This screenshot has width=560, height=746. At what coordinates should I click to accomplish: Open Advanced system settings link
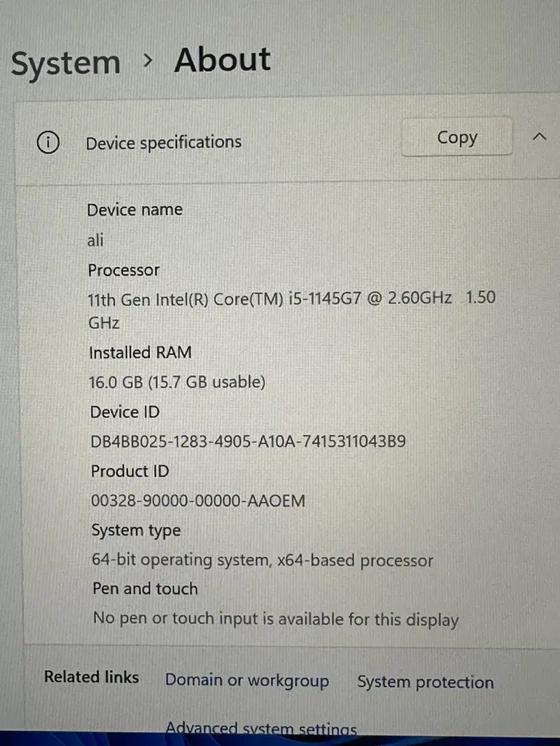click(262, 728)
